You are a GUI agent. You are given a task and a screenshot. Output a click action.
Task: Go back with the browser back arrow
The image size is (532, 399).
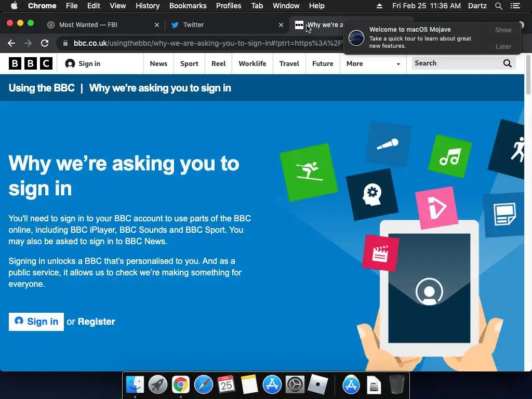[x=11, y=43]
